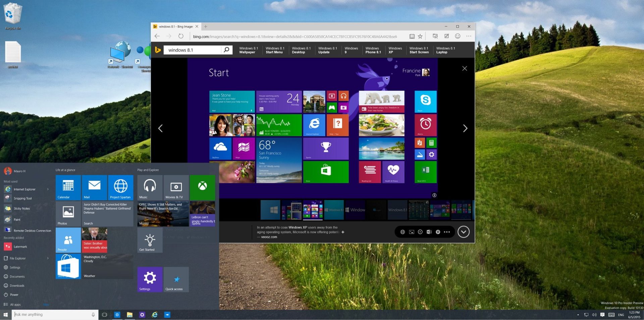
Task: Expand details with the circled down chevron
Action: coord(464,232)
